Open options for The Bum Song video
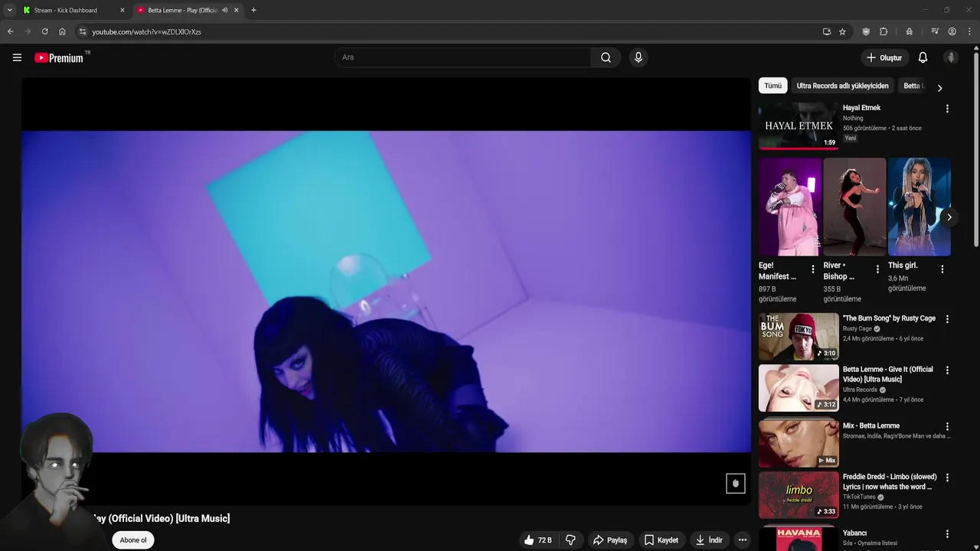The width and height of the screenshot is (980, 551). point(947,319)
